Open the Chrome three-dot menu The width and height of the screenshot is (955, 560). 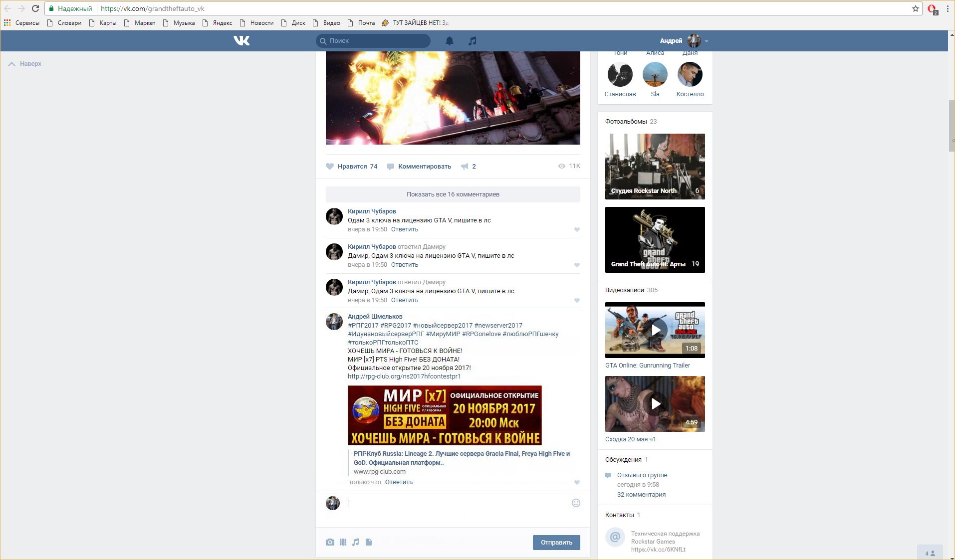[x=948, y=8]
